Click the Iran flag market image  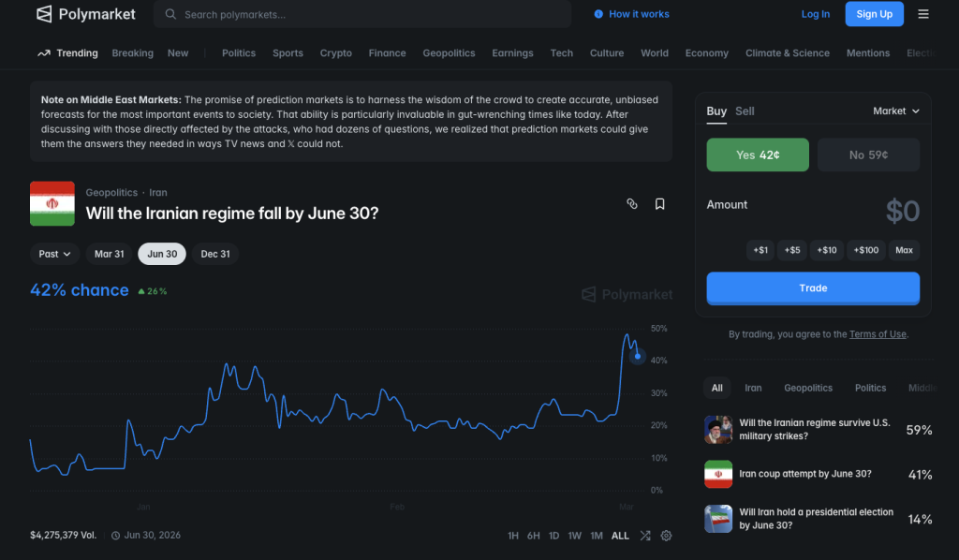(x=52, y=203)
